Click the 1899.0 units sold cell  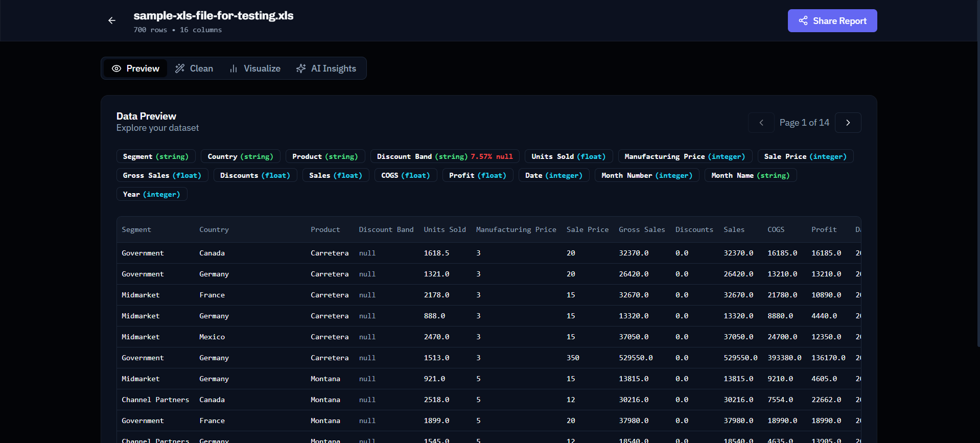(436, 421)
